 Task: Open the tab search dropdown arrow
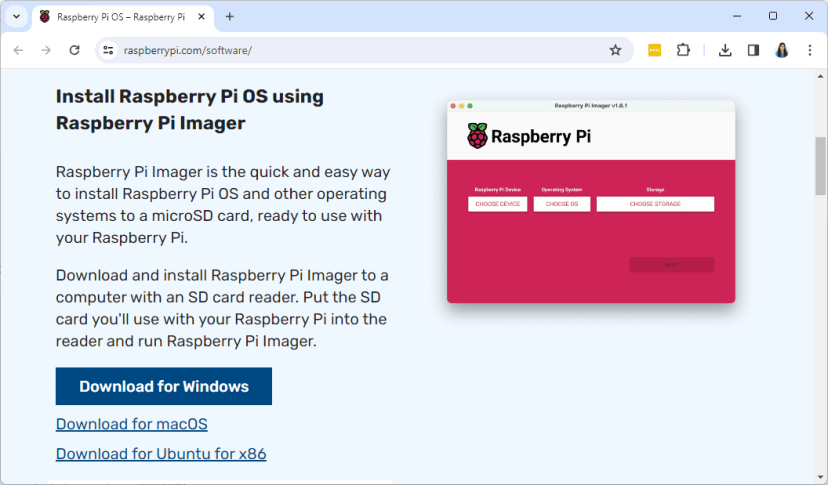point(16,16)
